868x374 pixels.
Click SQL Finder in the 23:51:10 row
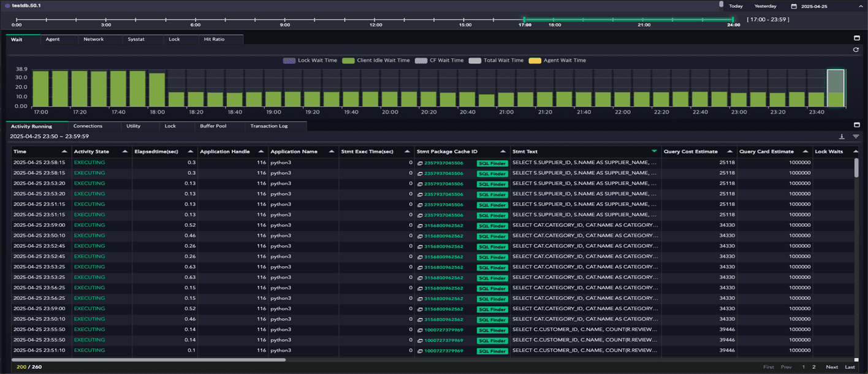coord(492,351)
